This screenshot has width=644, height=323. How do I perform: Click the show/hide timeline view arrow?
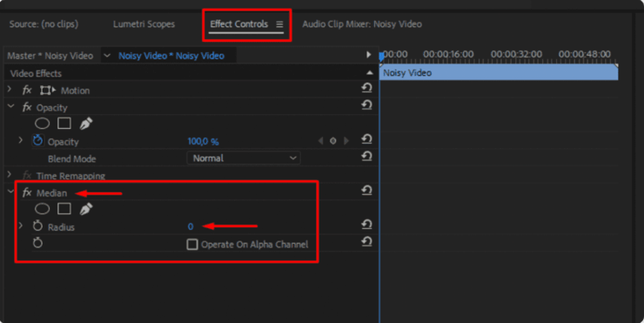368,55
